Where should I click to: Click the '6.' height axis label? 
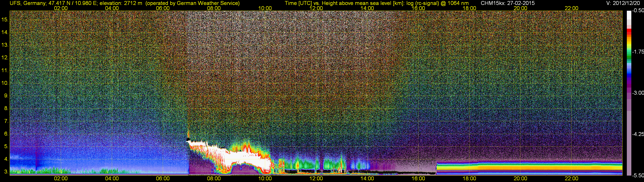6,134
